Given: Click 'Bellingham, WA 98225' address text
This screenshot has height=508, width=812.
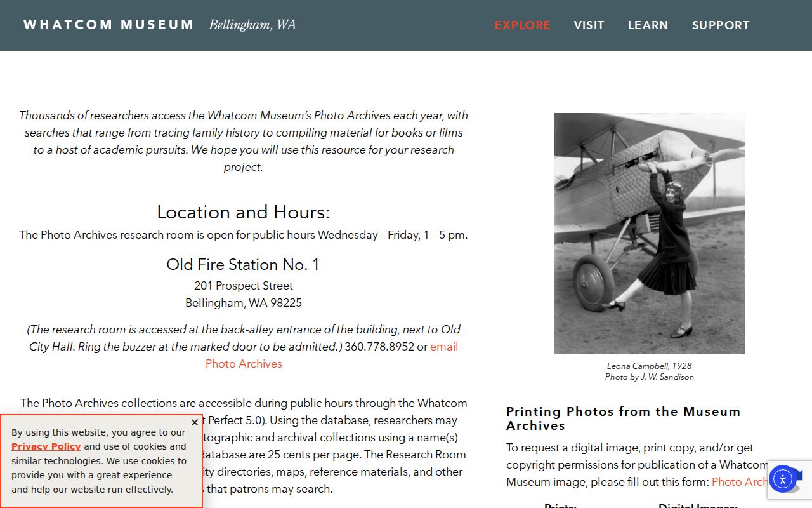Looking at the screenshot, I should coord(244,303).
